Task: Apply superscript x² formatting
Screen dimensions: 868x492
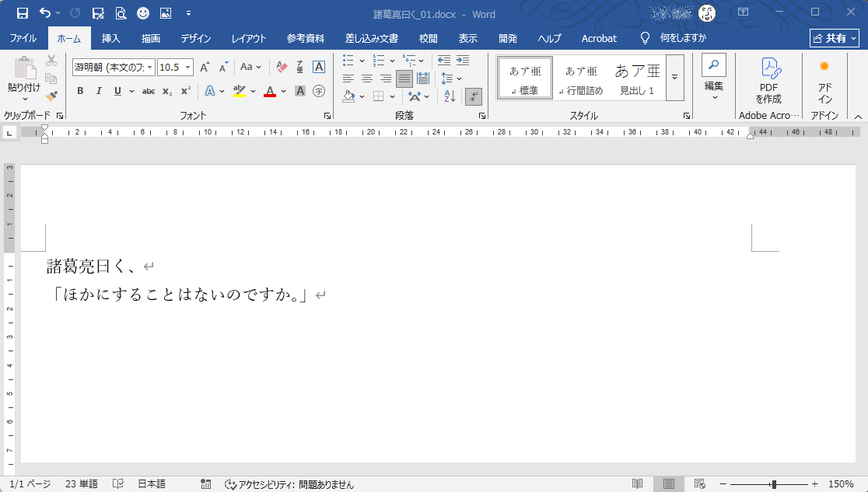Action: pyautogui.click(x=186, y=91)
